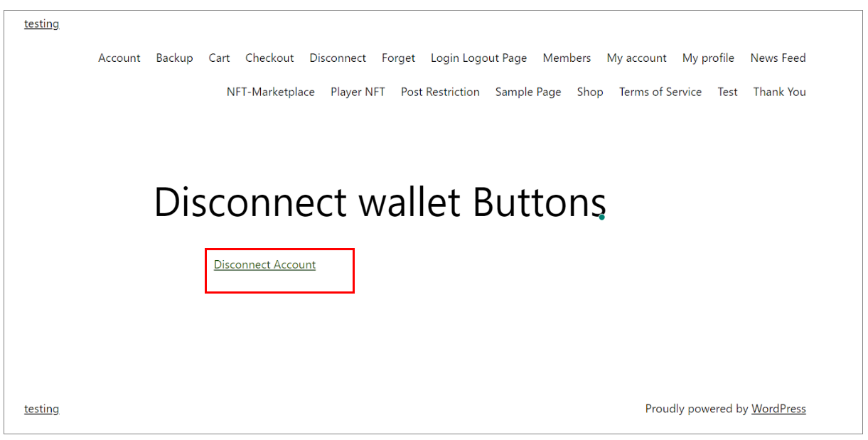
Task: Open the News Feed page
Action: (x=778, y=58)
